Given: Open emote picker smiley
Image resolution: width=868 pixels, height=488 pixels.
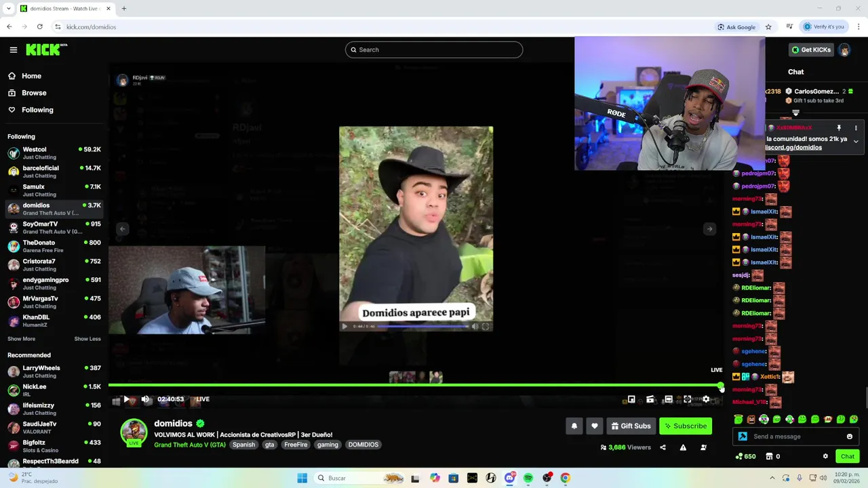Looking at the screenshot, I should coord(850,436).
